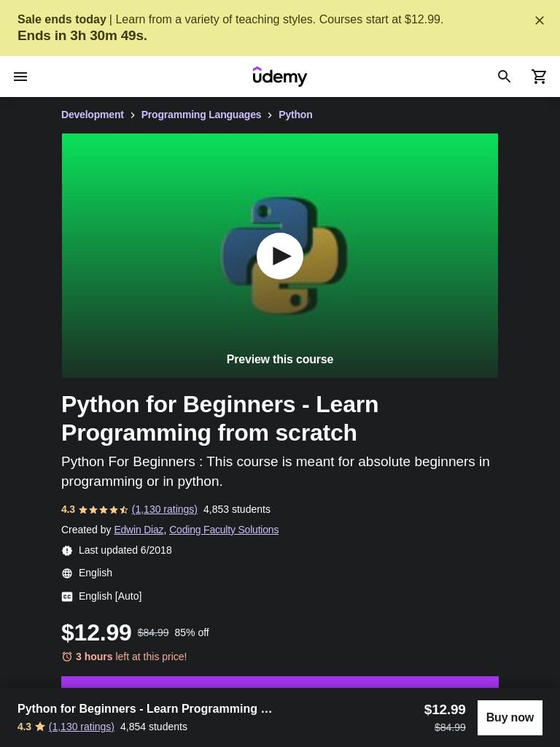
Task: Click the course subtitle description
Action: pyautogui.click(x=275, y=471)
